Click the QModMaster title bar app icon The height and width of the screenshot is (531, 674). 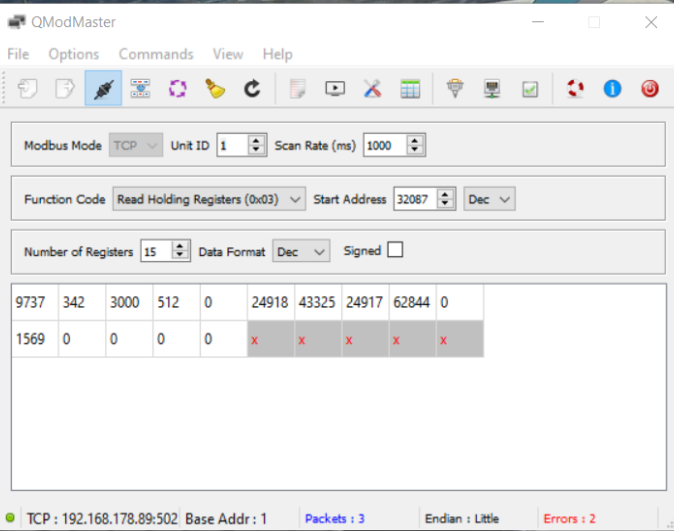click(16, 22)
